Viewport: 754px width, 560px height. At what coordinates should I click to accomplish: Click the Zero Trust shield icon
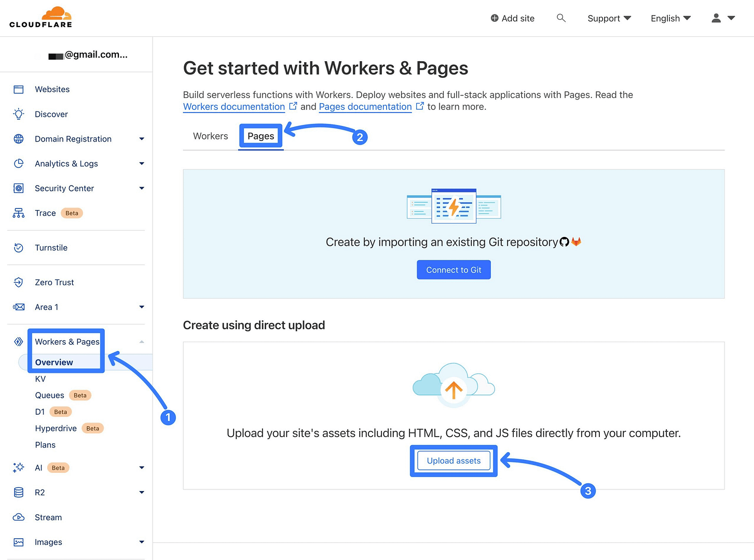coord(19,282)
